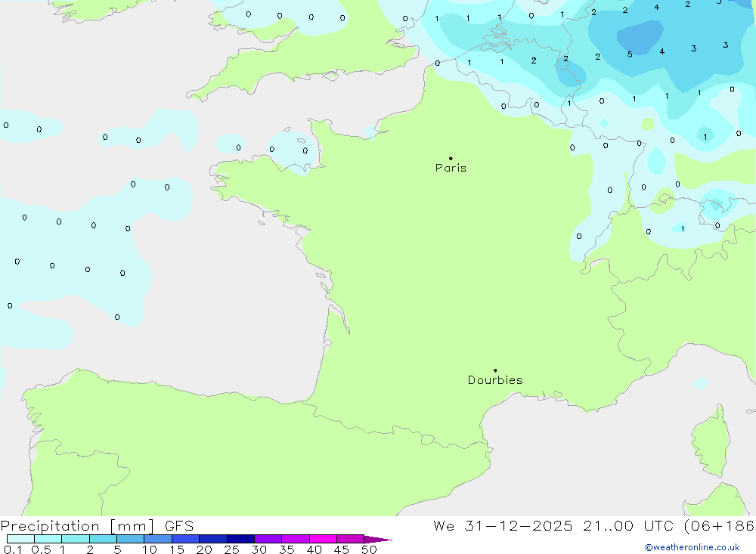This screenshot has width=756, height=554.
Task: Pick the 40–45 mm bright magenta legend swatch
Action: (x=323, y=539)
